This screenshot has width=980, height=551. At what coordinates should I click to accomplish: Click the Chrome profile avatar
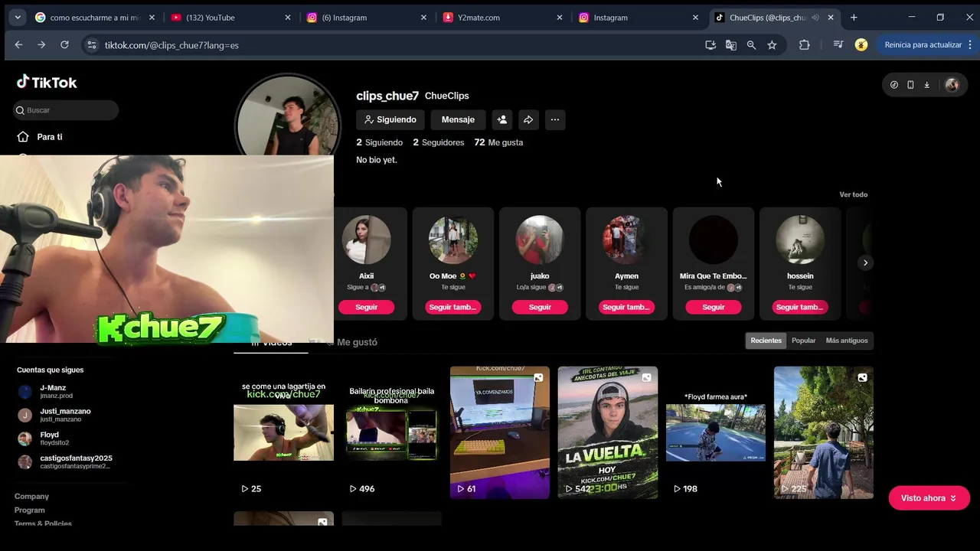coord(861,45)
